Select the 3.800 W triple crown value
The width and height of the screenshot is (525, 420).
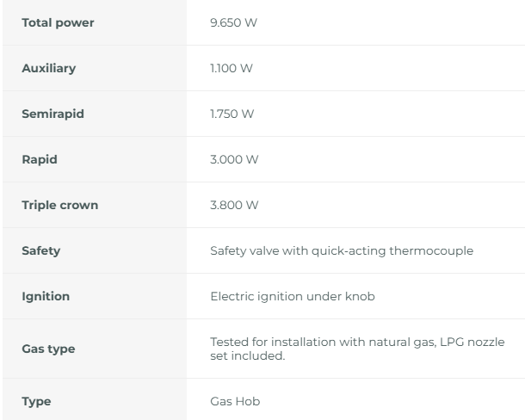(x=234, y=205)
